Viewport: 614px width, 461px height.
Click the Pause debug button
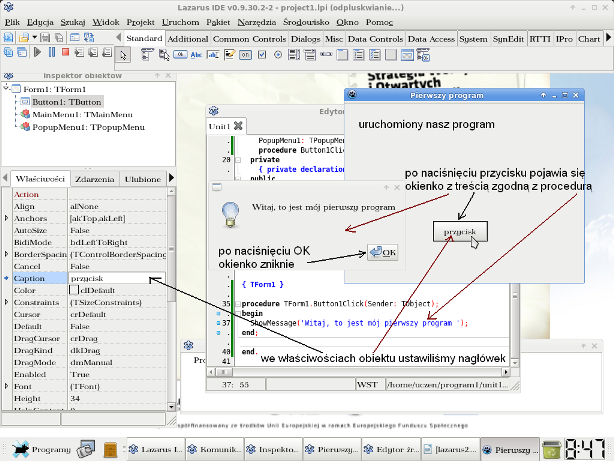pyautogui.click(x=52, y=52)
